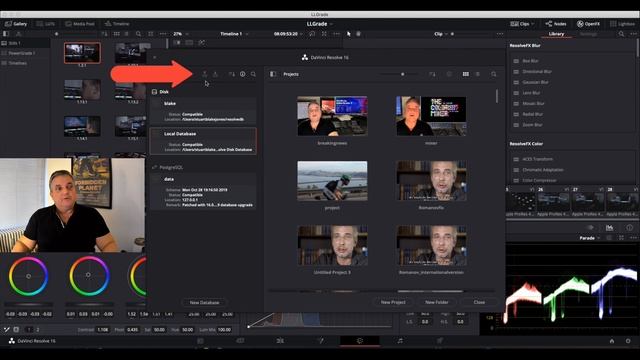
Task: Toggle the Timeline panel button
Action: coord(117,24)
